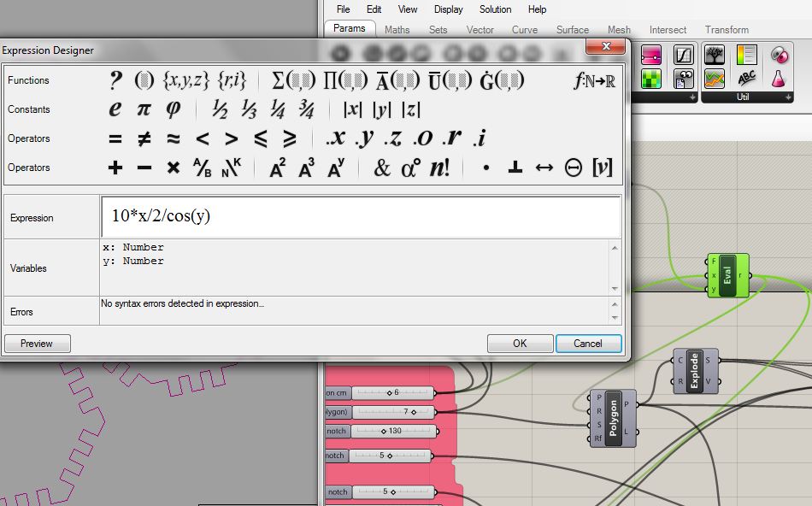Viewport: 812px width, 506px height.
Task: Switch to the Maths tab
Action: point(397,30)
